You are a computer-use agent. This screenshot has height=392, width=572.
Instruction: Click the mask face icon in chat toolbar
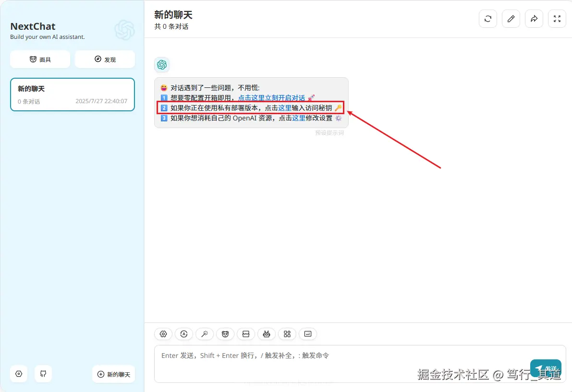click(x=225, y=334)
